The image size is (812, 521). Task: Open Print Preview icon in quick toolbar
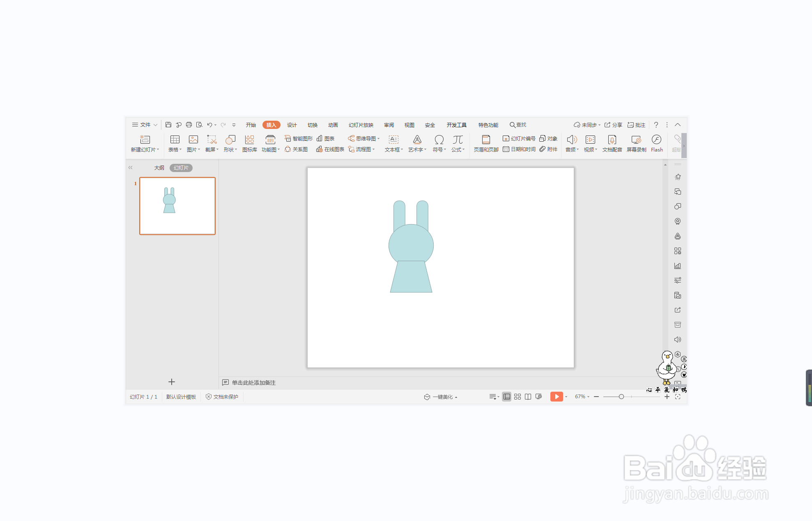tap(199, 125)
